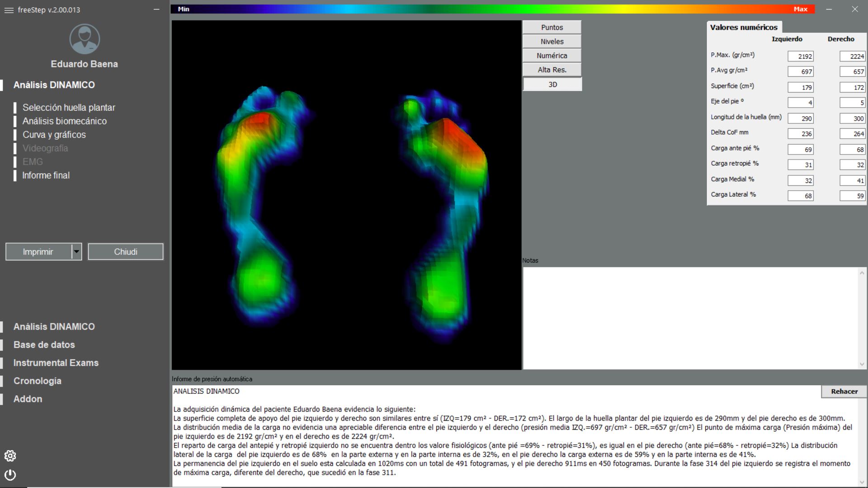The height and width of the screenshot is (488, 868).
Task: Enable Alta Res. view
Action: [552, 70]
